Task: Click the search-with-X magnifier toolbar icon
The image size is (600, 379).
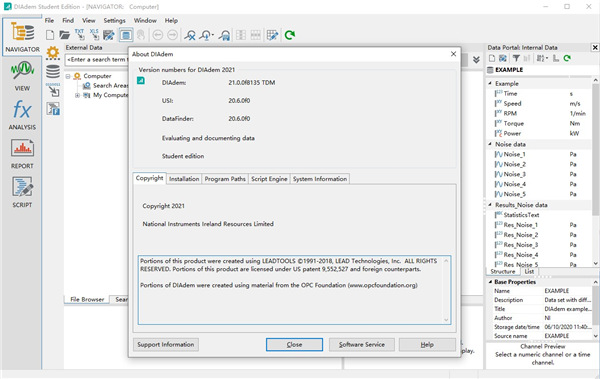Action: (x=190, y=35)
